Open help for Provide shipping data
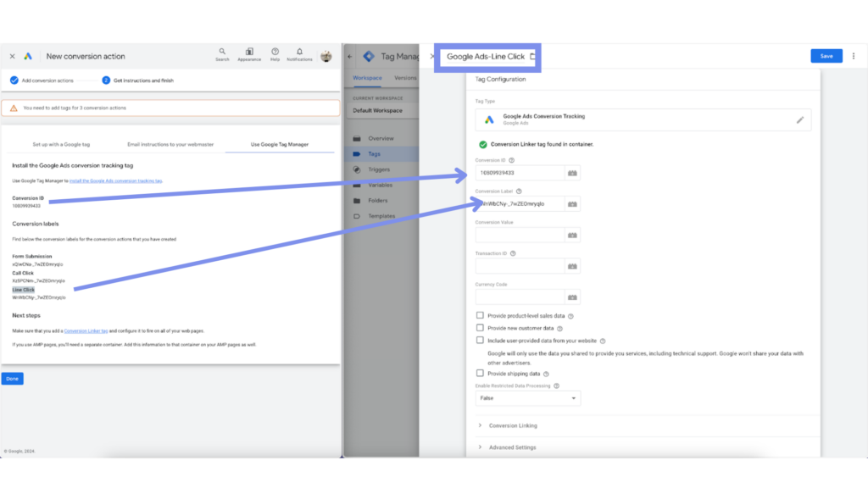Image resolution: width=868 pixels, height=488 pixels. pos(546,374)
